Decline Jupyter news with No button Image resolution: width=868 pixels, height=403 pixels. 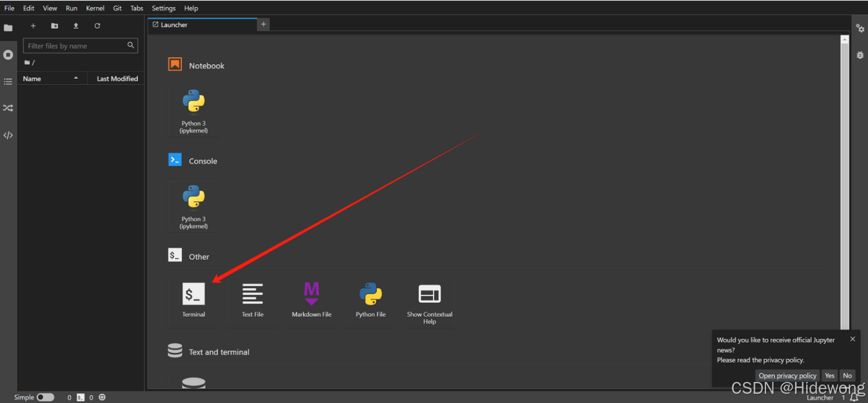847,376
